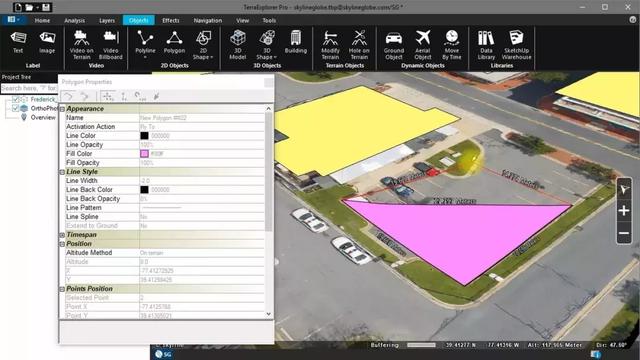This screenshot has height=360, width=640.
Task: Click the Project Tree search field
Action: pos(29,88)
